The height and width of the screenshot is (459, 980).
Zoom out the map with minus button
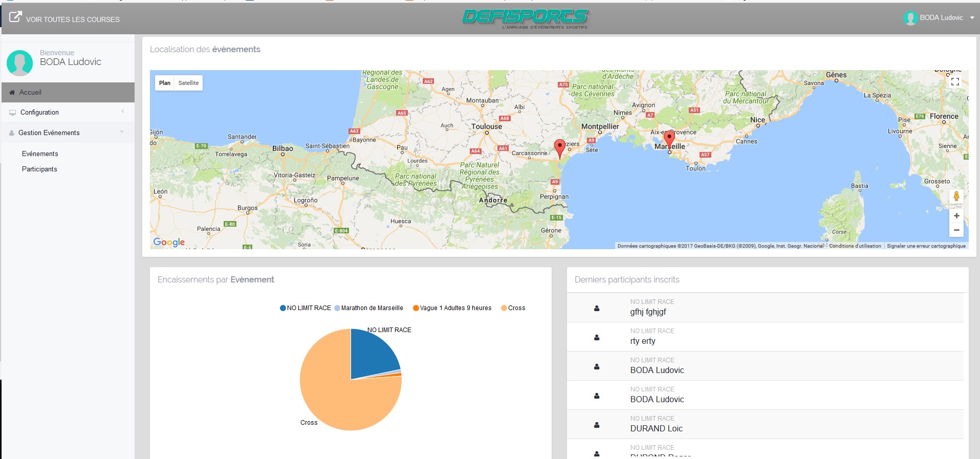956,230
